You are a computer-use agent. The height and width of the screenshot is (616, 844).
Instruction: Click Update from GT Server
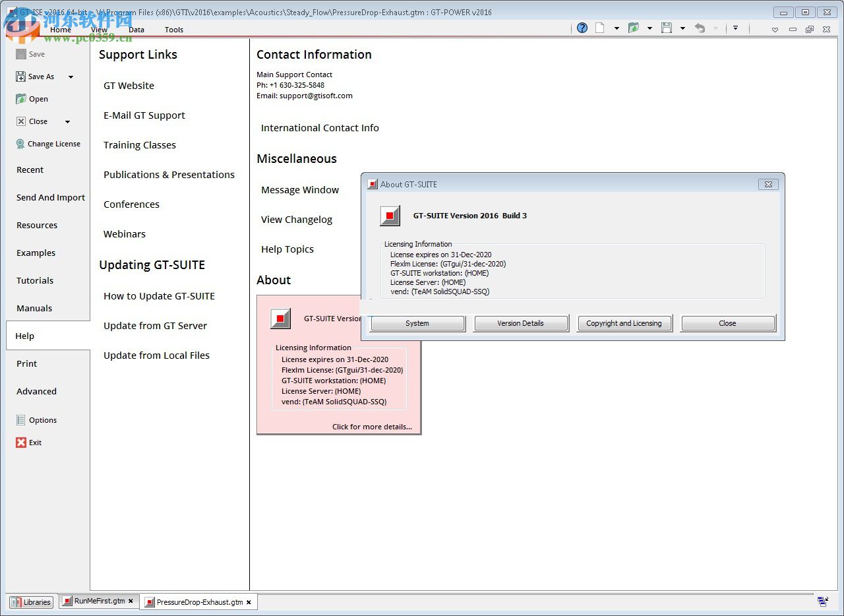155,326
